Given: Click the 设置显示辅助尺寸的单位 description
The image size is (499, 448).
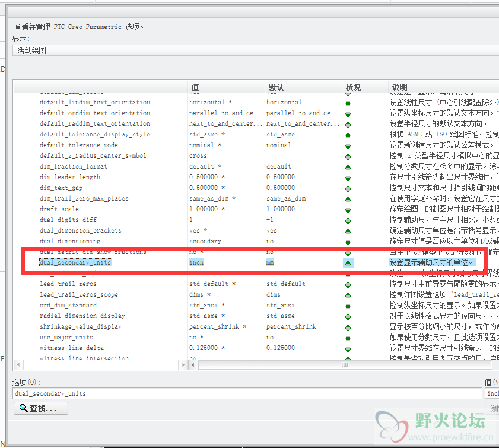Looking at the screenshot, I should pos(432,262).
